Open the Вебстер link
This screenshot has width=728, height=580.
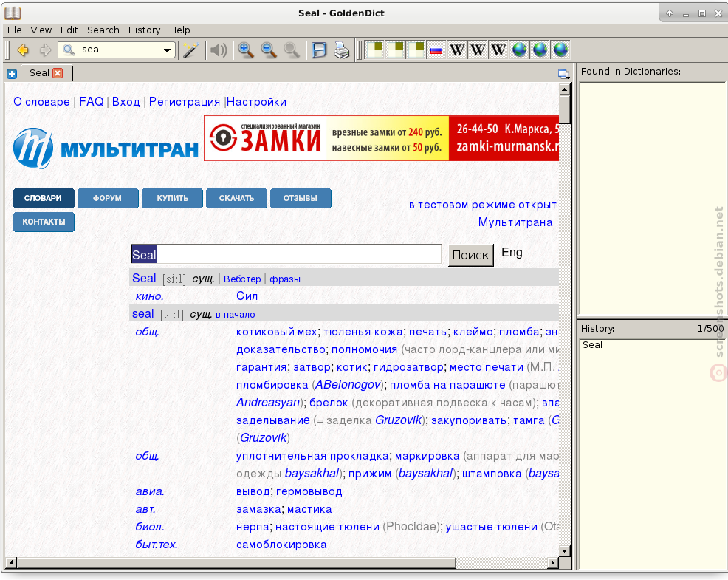[x=242, y=279]
